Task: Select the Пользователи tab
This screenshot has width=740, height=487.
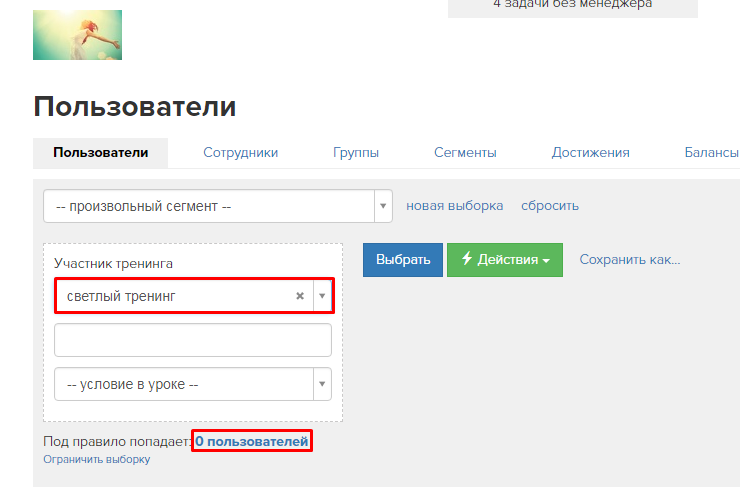Action: [101, 152]
